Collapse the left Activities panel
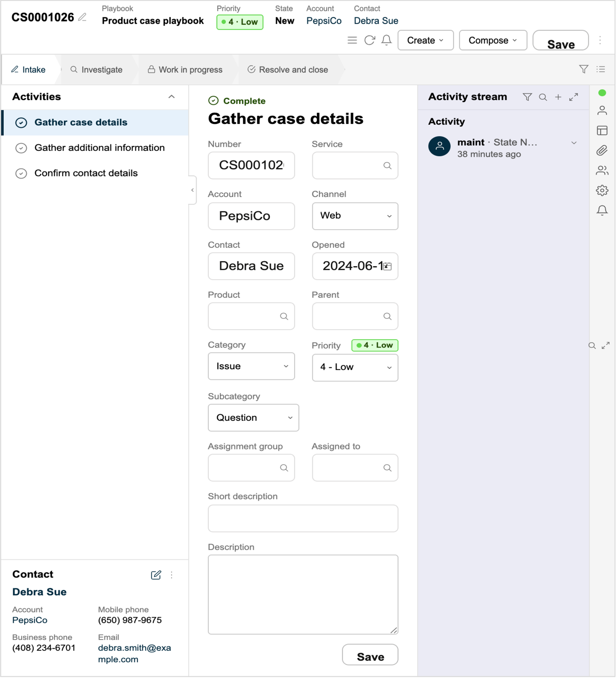 [x=192, y=190]
